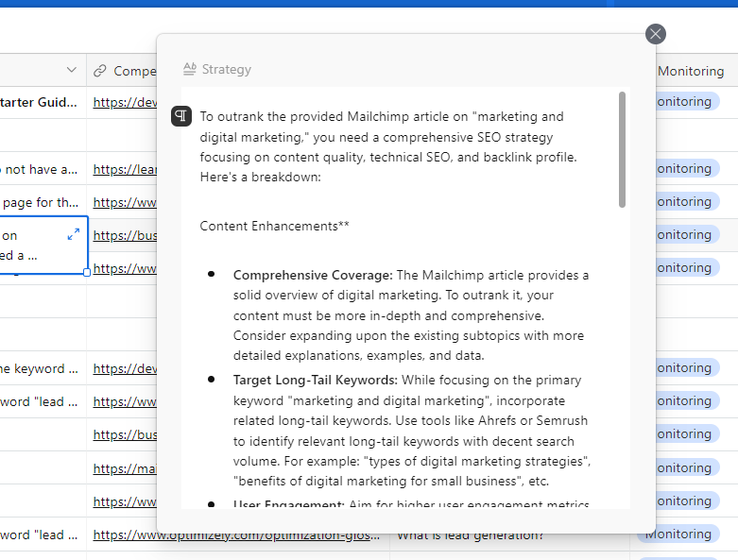Click the Strategy popup scrollbar thumb

[622, 149]
